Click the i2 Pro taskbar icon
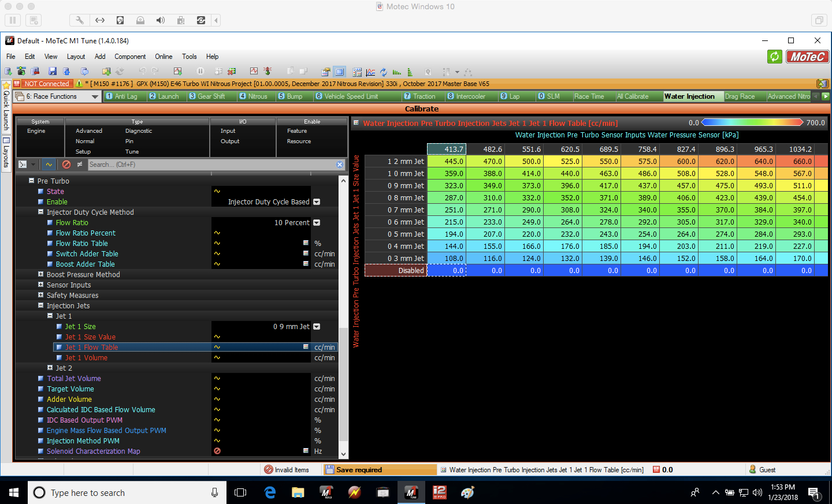Image resolution: width=832 pixels, height=504 pixels. 440,492
